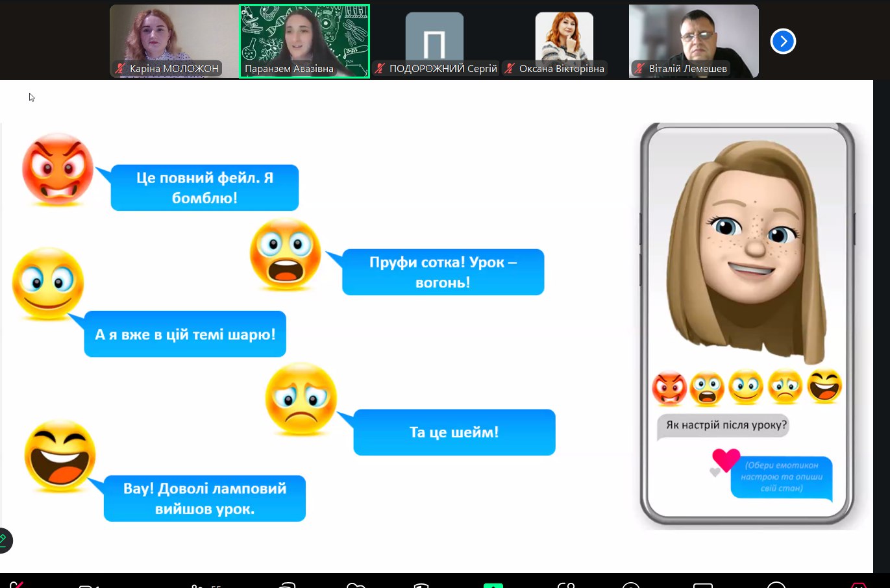
Task: Click muted mic icon beside Оксана Вікторівна
Action: click(510, 68)
